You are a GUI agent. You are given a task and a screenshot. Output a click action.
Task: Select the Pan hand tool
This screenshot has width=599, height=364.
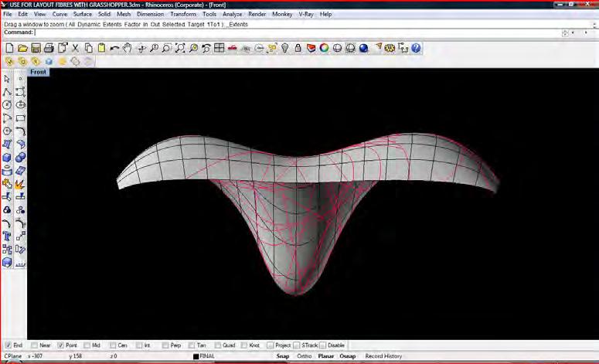pos(128,48)
